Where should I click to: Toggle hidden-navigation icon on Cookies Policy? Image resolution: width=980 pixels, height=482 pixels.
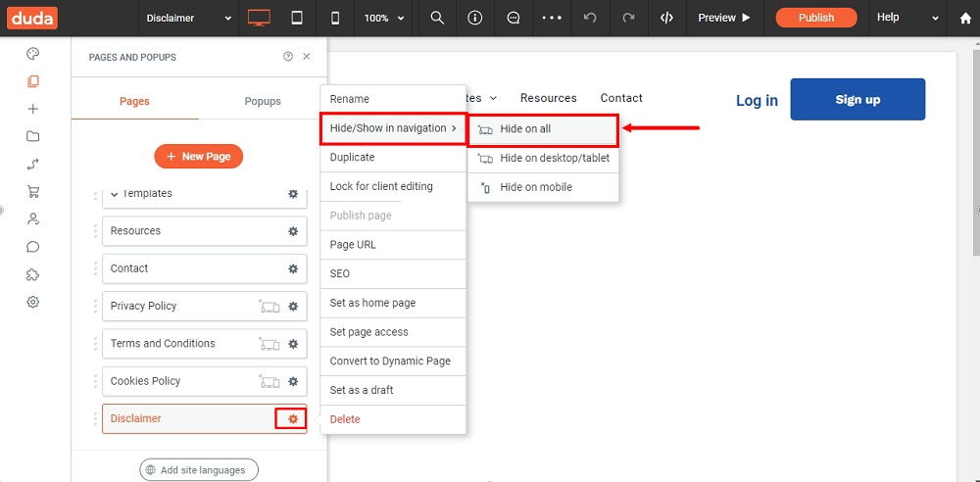click(x=269, y=381)
